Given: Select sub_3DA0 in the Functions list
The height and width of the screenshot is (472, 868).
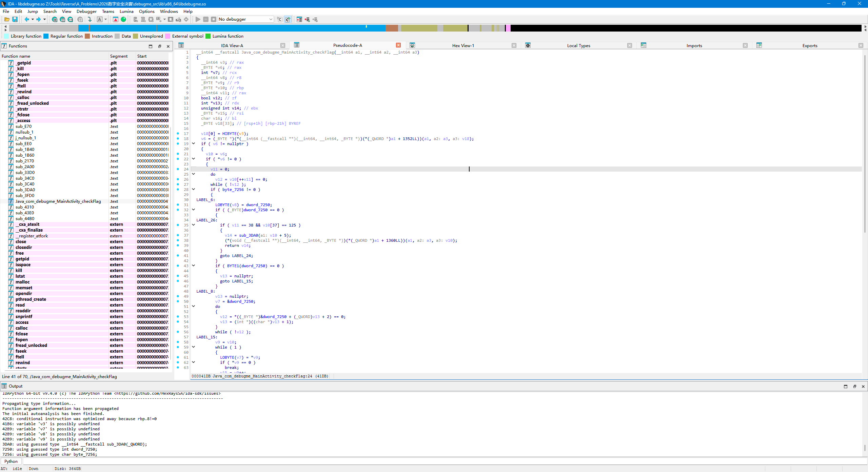Looking at the screenshot, I should [25, 190].
